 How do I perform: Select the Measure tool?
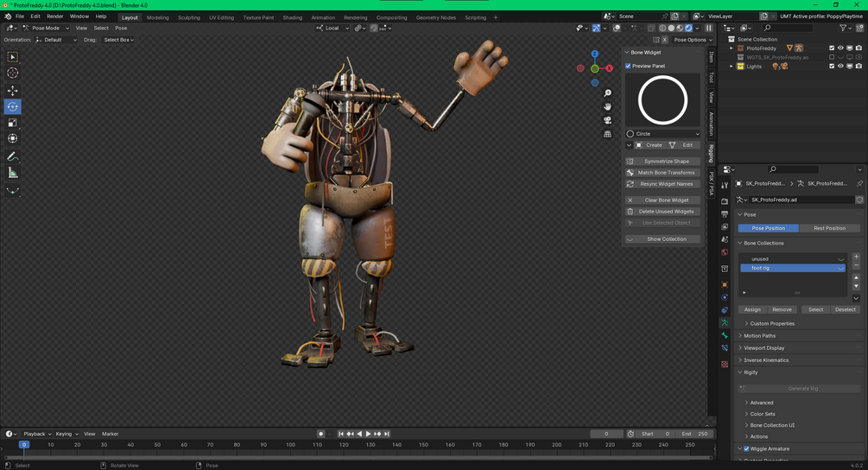click(12, 174)
